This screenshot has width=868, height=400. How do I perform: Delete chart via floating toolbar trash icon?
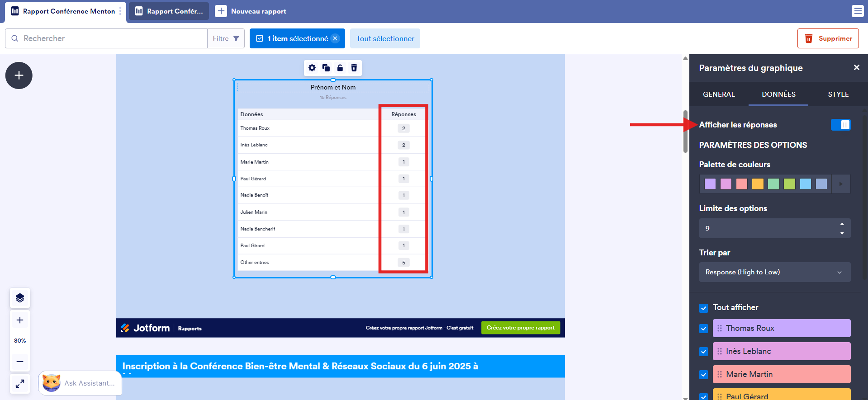(354, 68)
